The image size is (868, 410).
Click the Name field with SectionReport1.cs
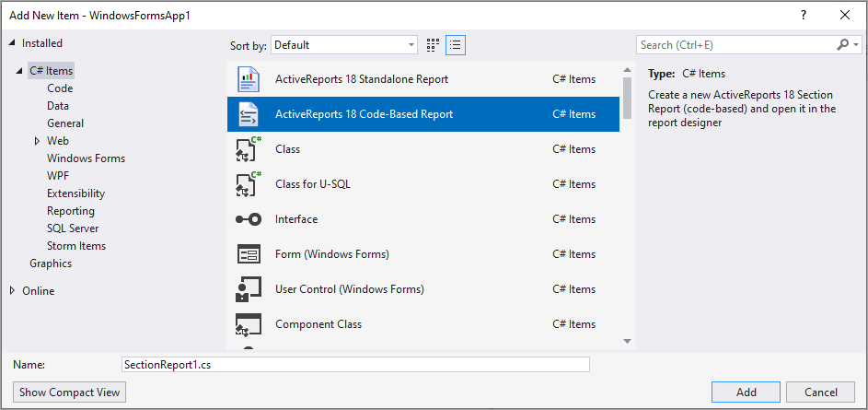point(355,365)
